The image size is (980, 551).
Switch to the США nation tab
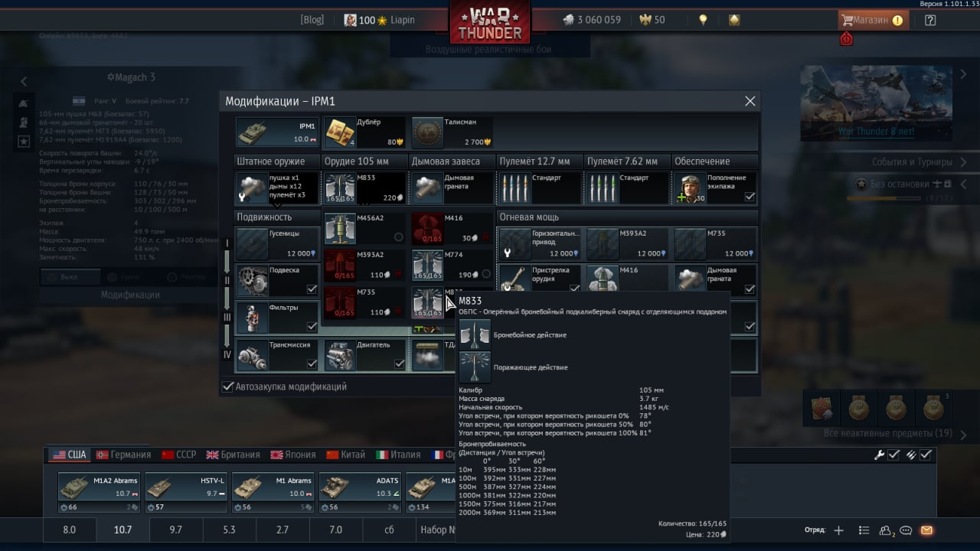tap(69, 455)
